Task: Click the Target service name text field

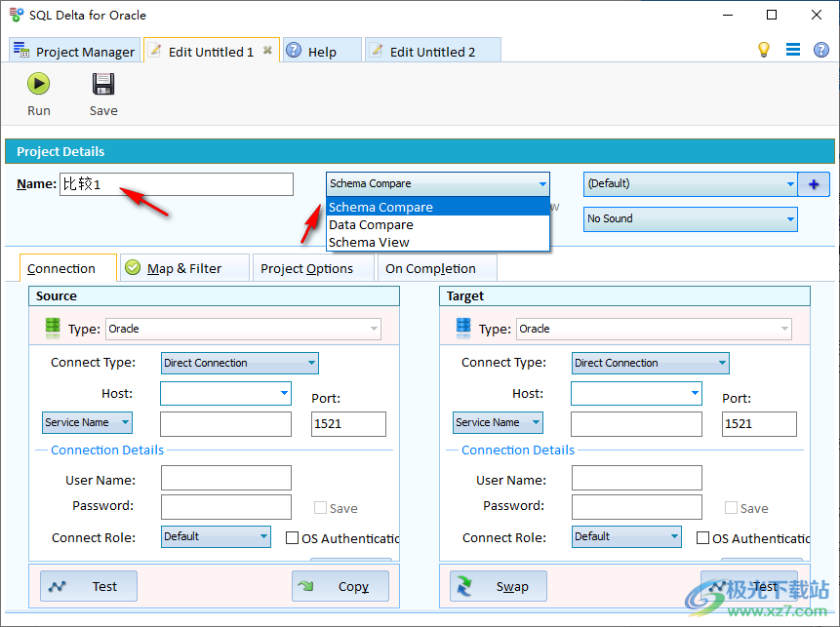Action: click(x=636, y=424)
